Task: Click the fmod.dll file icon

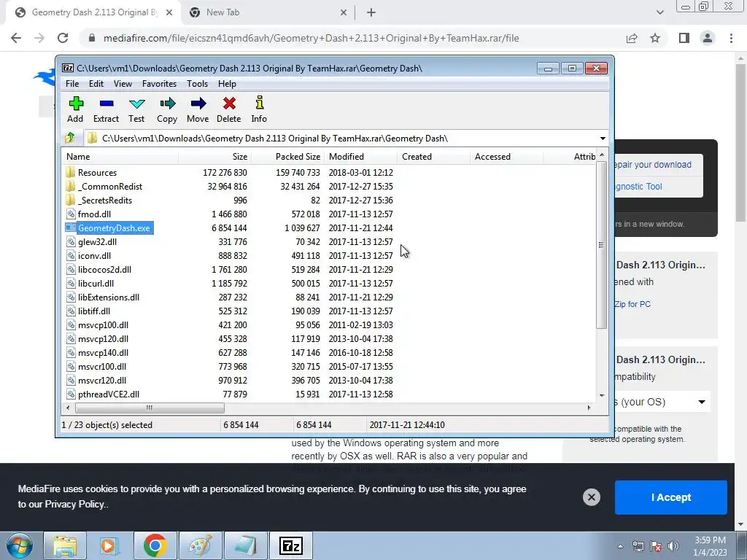Action: [x=71, y=214]
